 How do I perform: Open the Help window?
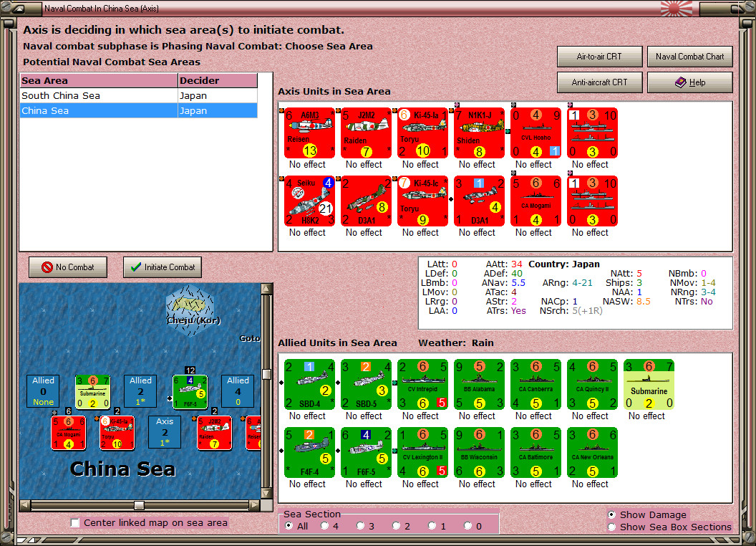point(689,82)
